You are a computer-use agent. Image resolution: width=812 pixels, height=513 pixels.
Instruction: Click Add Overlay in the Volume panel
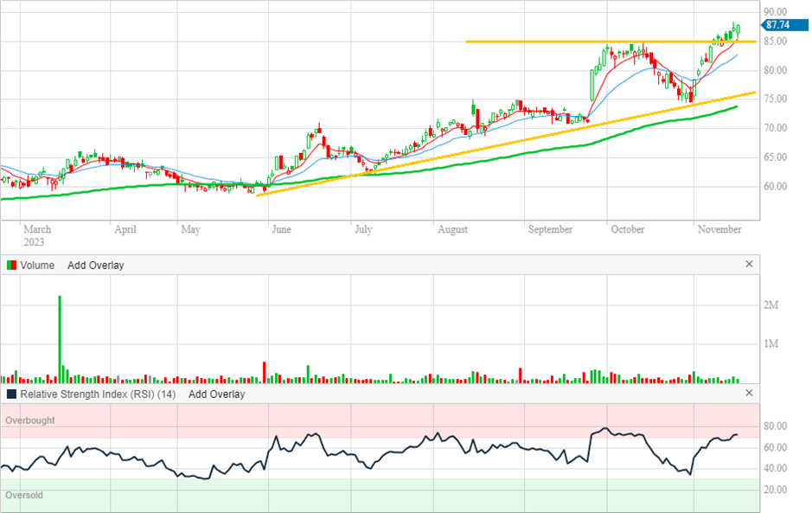pos(95,266)
